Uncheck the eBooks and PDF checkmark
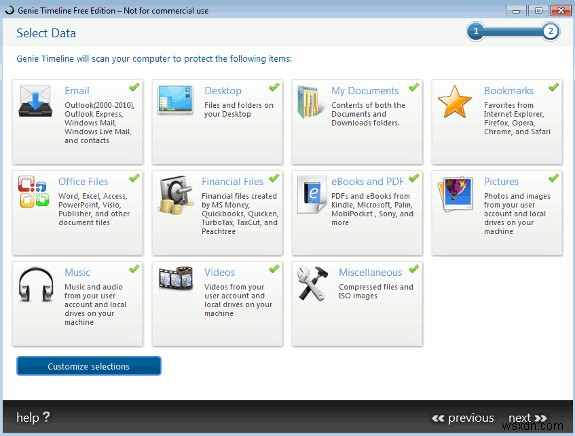This screenshot has width=575, height=436. point(414,178)
